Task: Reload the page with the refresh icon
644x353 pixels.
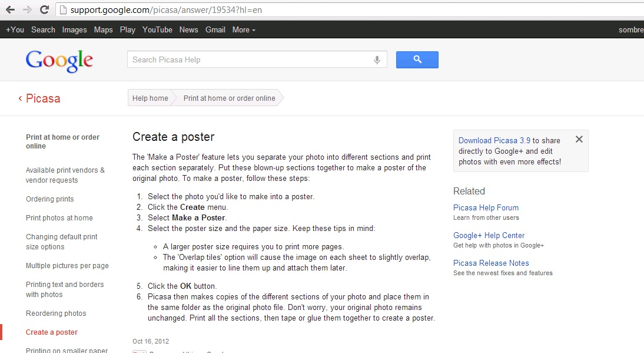Action: pyautogui.click(x=44, y=10)
